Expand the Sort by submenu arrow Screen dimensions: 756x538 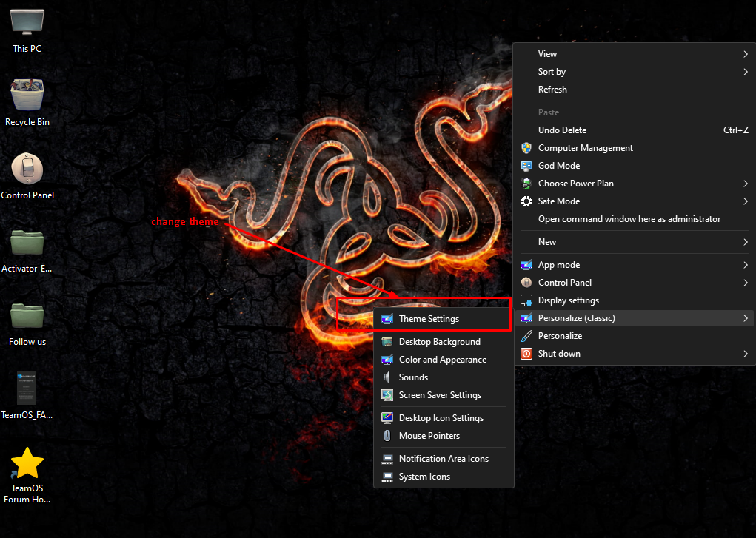746,72
